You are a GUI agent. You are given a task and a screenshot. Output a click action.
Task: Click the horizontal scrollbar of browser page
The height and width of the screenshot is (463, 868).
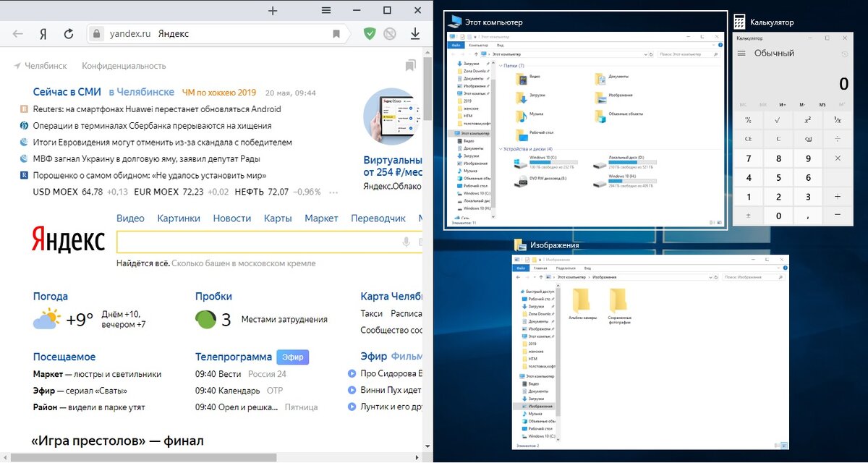pyautogui.click(x=145, y=457)
